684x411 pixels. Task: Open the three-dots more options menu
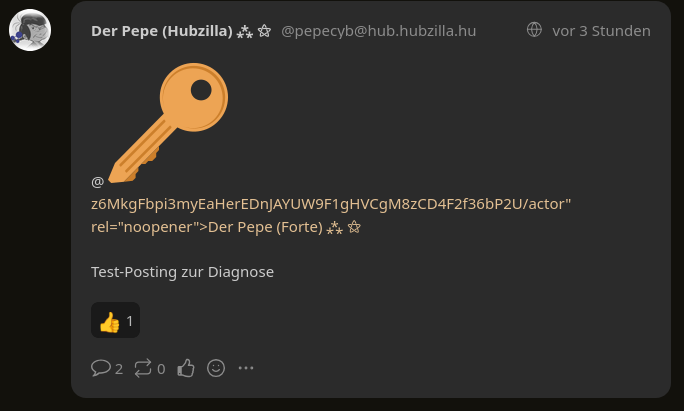[245, 368]
